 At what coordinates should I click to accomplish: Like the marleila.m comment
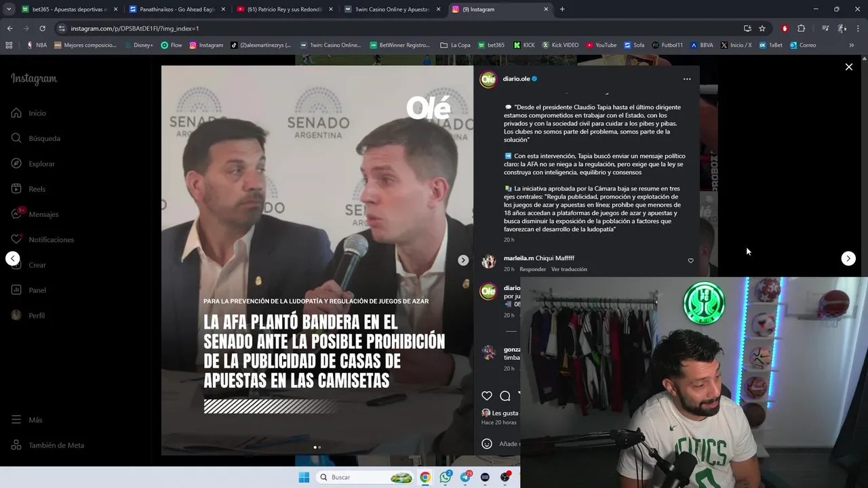tap(690, 261)
